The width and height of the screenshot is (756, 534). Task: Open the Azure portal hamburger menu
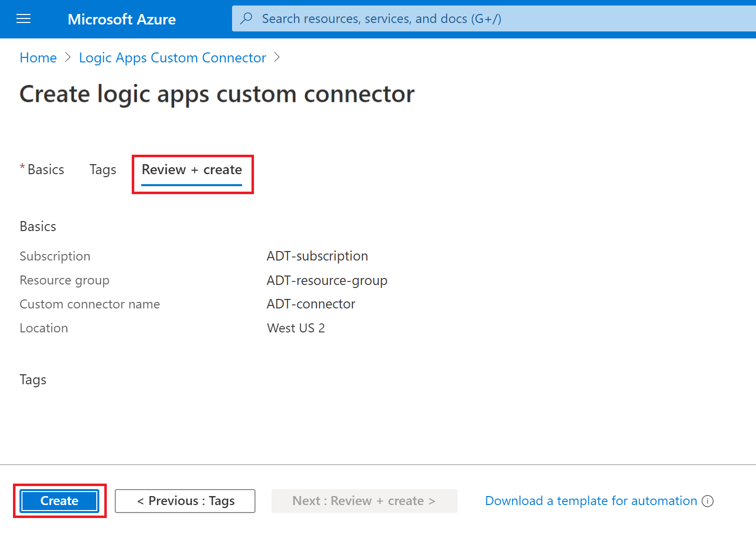tap(23, 18)
